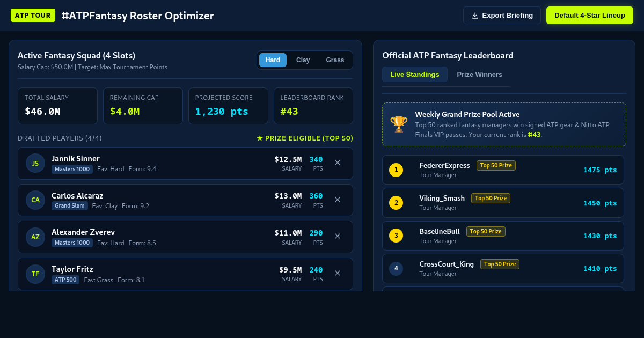Screen dimensions: 644x338
Task: Click the Export Briefing button
Action: pos(502,15)
